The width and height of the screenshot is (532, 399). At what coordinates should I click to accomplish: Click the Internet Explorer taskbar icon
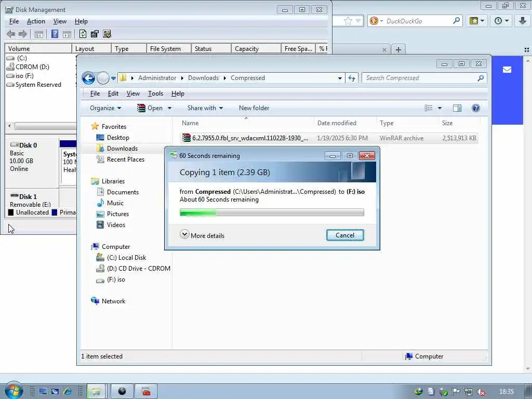pos(68,392)
